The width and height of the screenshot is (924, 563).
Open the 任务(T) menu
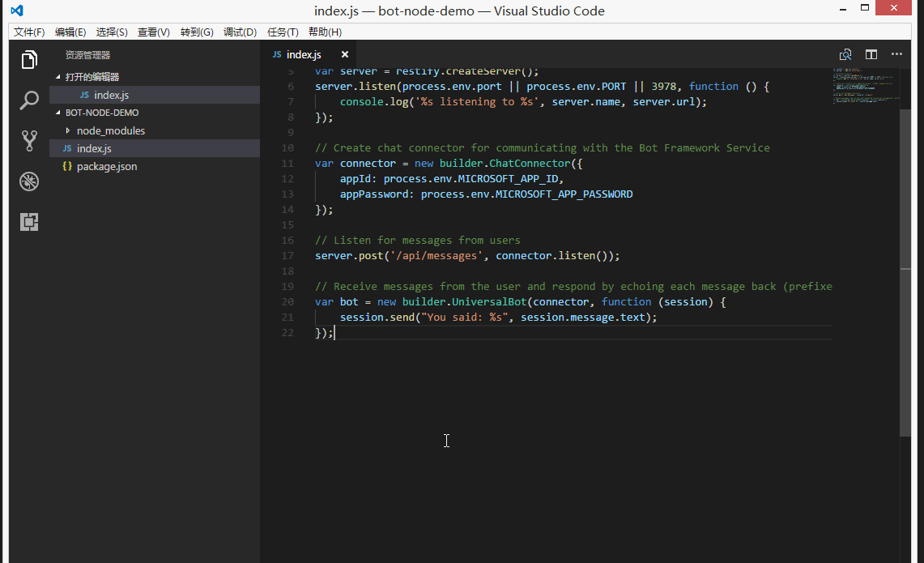point(283,32)
